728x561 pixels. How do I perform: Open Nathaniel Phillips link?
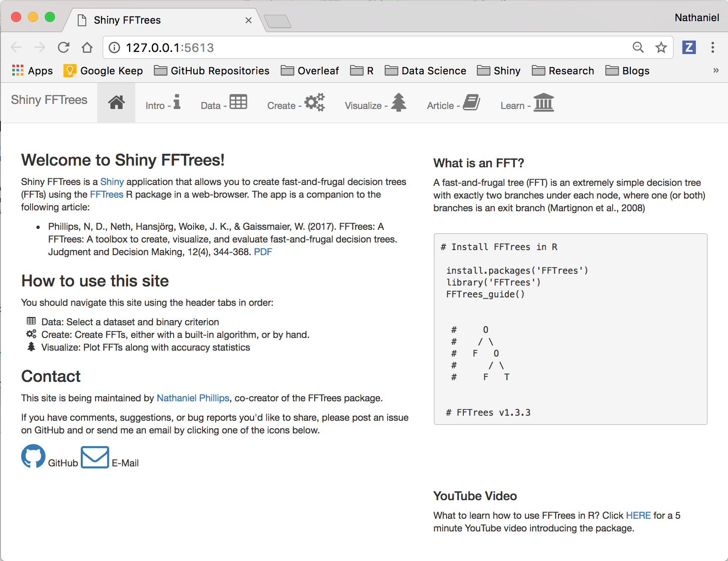(x=193, y=398)
